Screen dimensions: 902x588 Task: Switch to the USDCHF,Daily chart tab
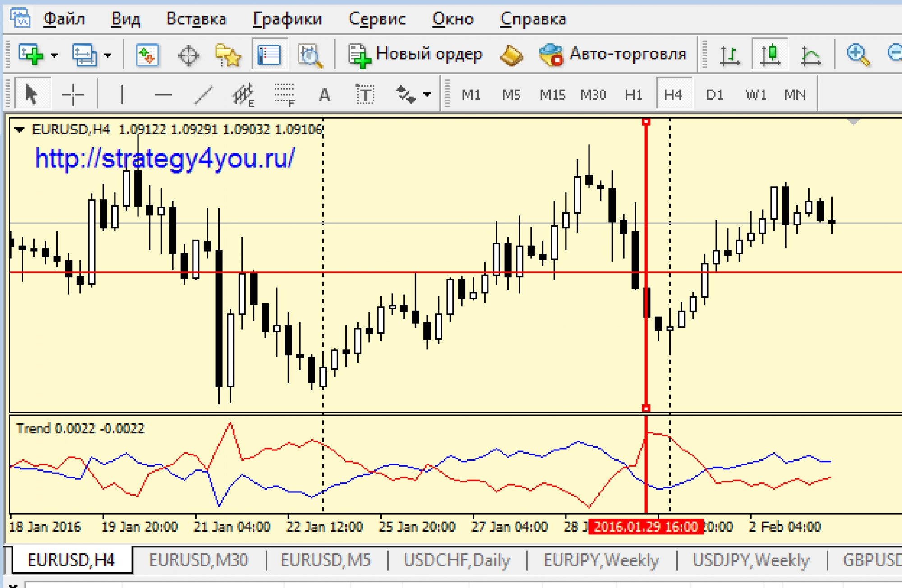[456, 560]
